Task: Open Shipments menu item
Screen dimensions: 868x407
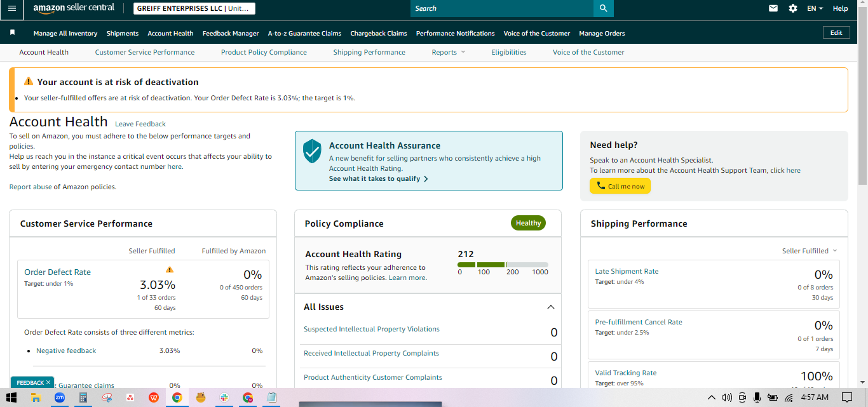Action: [123, 33]
